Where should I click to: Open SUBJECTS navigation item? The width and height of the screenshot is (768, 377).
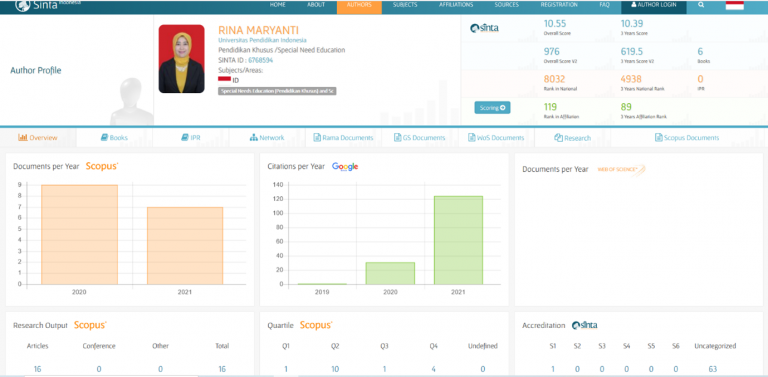click(405, 5)
